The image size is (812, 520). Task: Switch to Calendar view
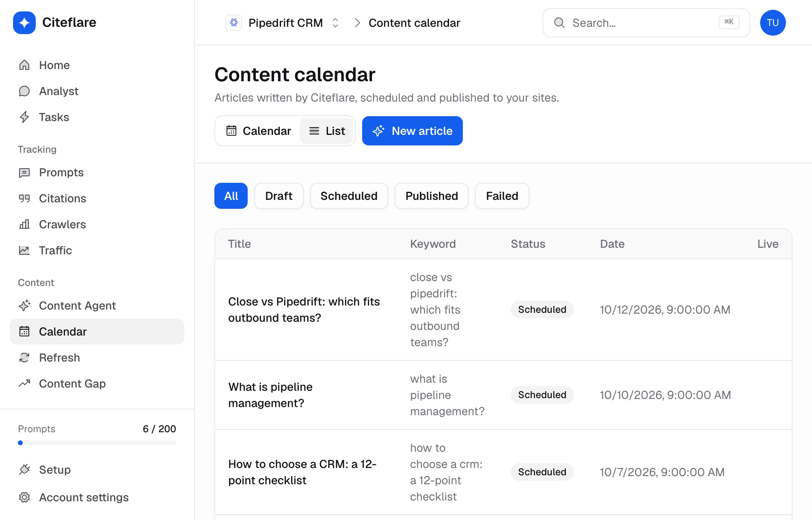click(x=259, y=131)
